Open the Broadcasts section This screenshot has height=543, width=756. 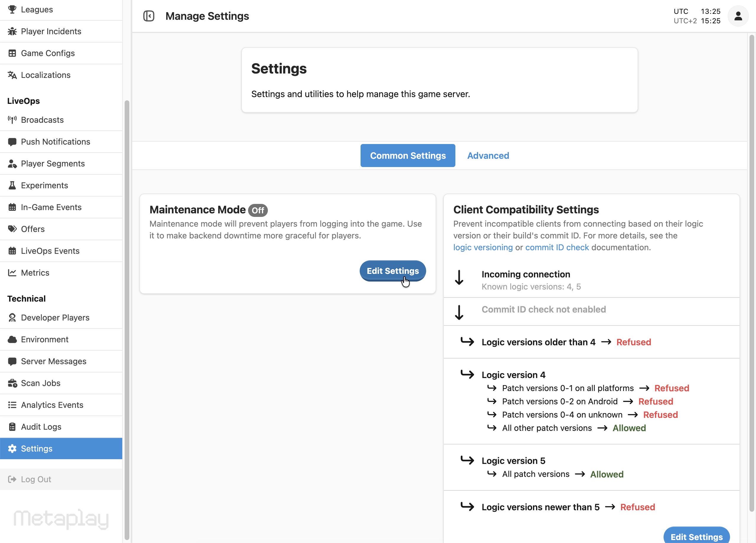(42, 120)
